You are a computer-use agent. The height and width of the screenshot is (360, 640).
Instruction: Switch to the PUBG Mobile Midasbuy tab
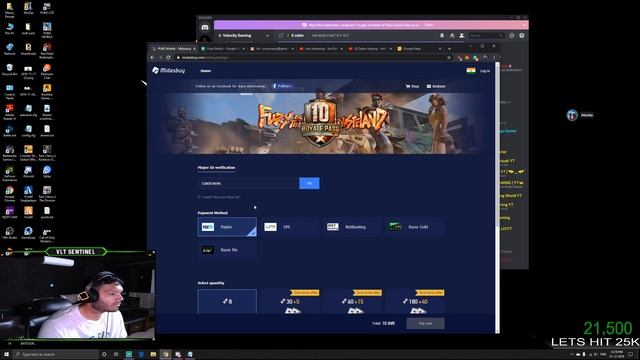(x=173, y=49)
